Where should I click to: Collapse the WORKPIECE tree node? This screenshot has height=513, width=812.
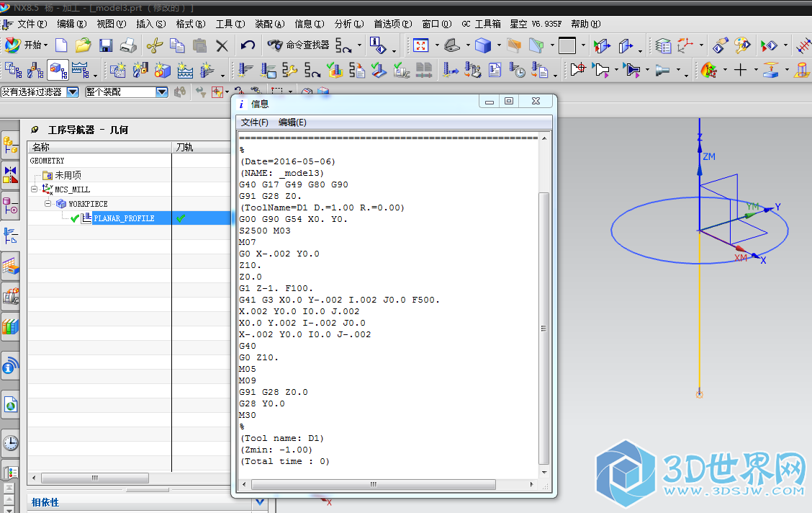[48, 204]
